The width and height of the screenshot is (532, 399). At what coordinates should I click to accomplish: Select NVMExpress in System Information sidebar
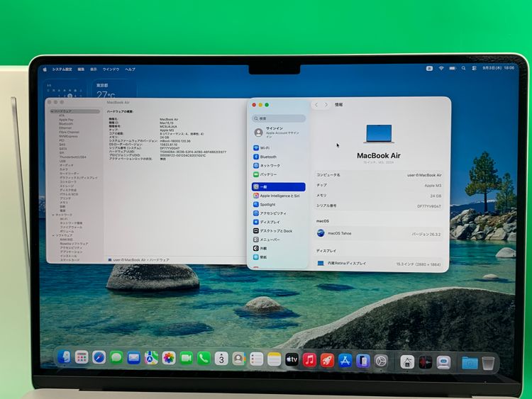pyautogui.click(x=68, y=136)
